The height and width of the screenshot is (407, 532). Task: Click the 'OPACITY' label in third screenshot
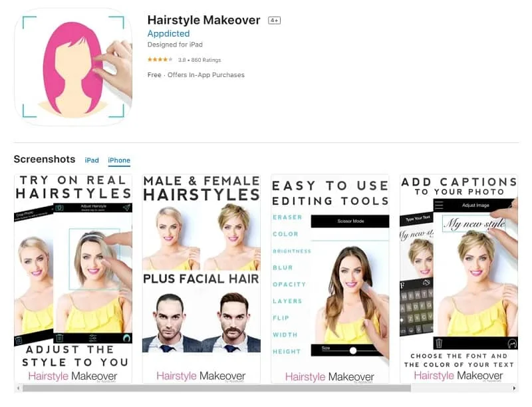click(289, 284)
